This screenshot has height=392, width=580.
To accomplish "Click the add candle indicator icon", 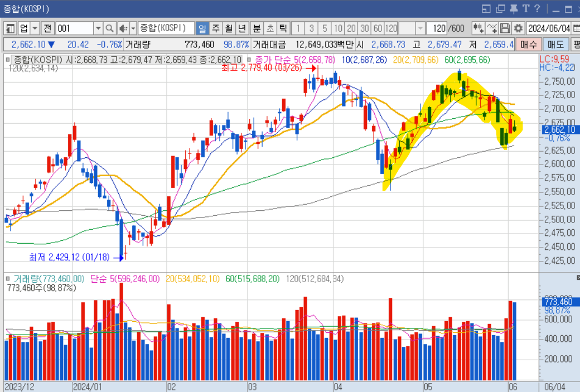I will pyautogui.click(x=478, y=28).
